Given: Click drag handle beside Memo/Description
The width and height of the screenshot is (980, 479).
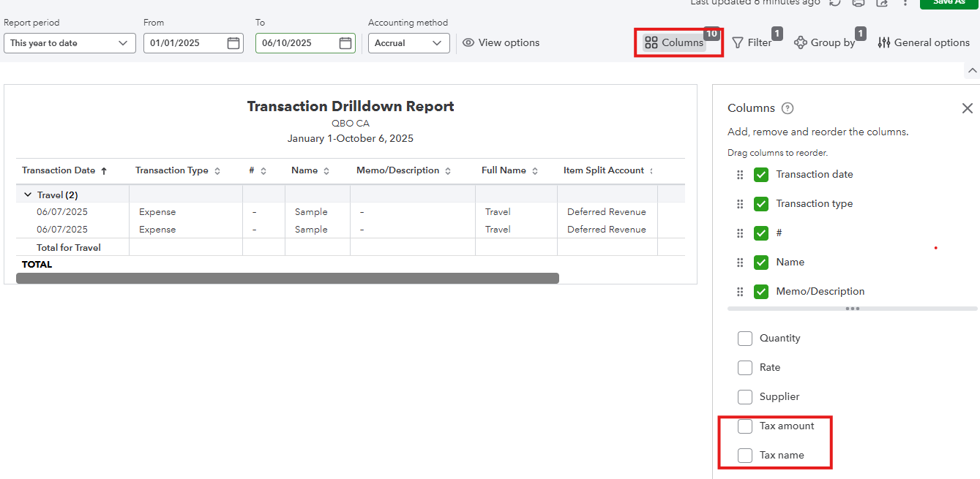Looking at the screenshot, I should pyautogui.click(x=740, y=292).
